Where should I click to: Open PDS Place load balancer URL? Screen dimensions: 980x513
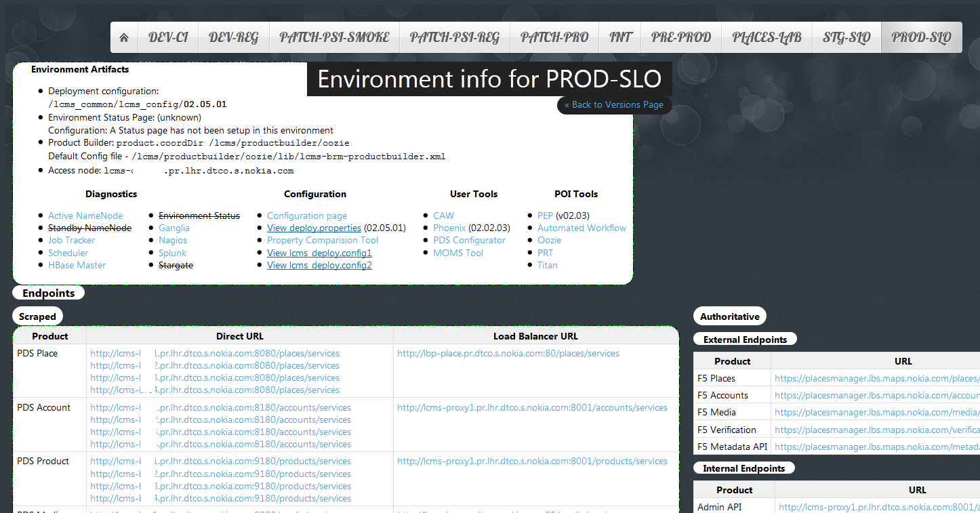click(508, 353)
